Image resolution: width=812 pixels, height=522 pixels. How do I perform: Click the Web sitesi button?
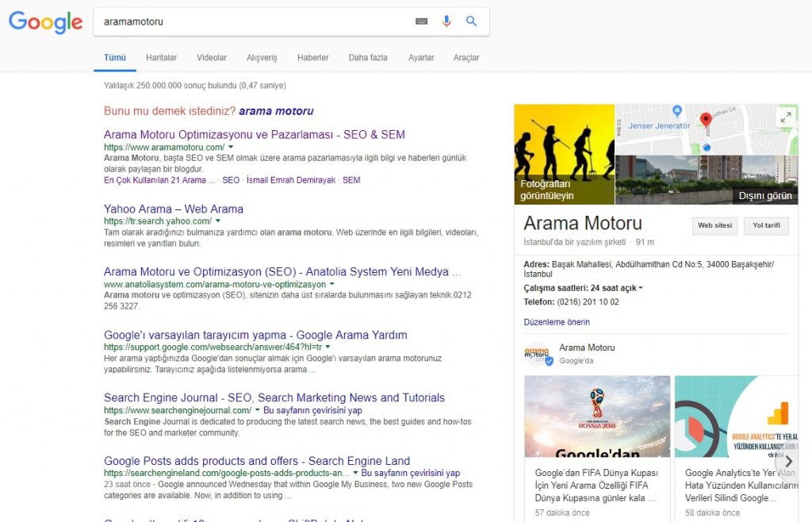pyautogui.click(x=714, y=226)
